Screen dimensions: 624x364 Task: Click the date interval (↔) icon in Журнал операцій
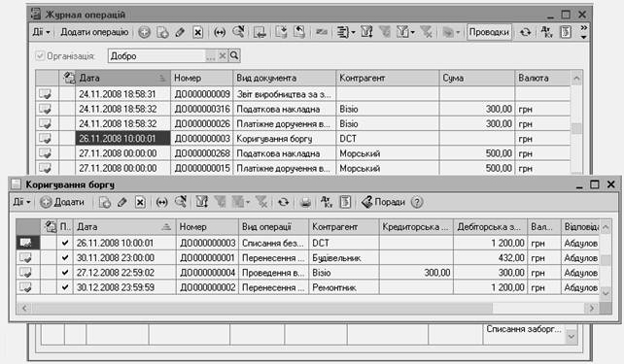coord(220,32)
